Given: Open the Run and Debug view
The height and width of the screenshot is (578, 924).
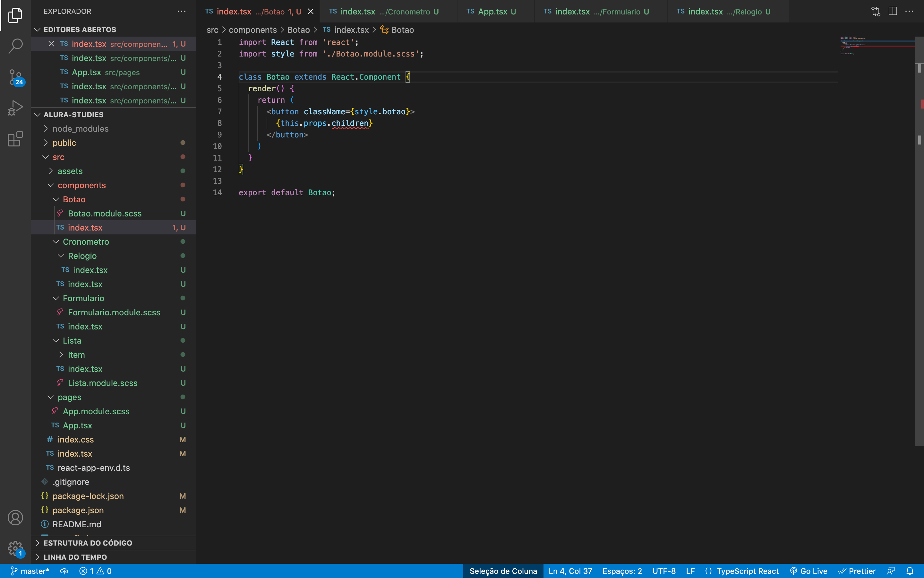Looking at the screenshot, I should point(15,108).
